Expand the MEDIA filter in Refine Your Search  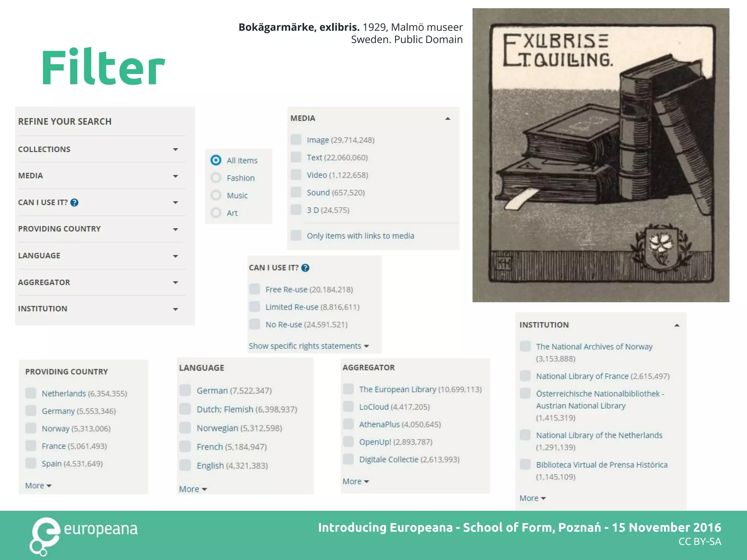[x=175, y=176]
